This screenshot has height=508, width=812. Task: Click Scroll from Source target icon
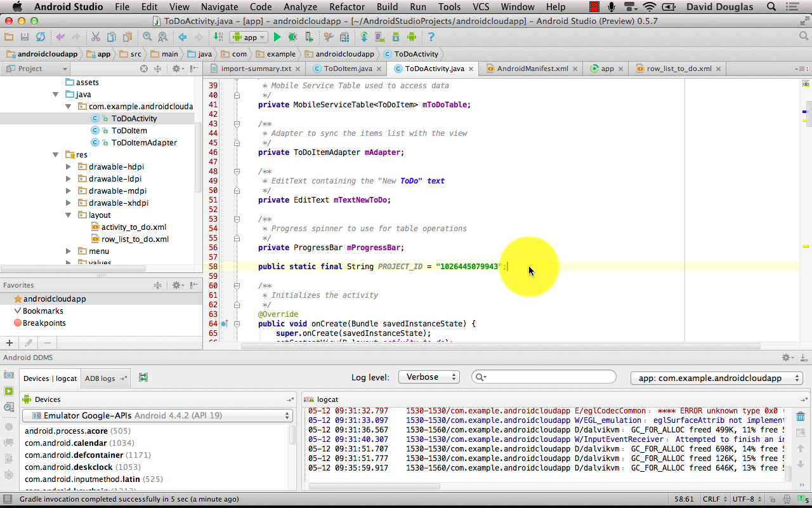[144, 69]
